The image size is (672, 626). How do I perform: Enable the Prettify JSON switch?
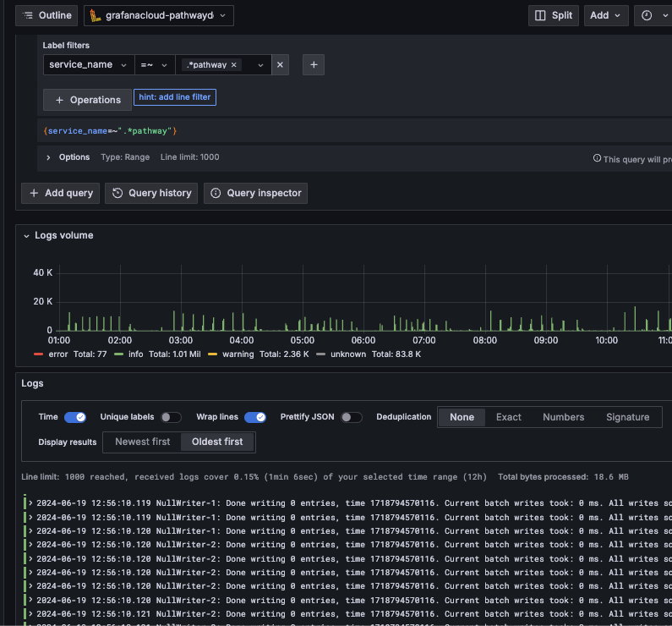point(352,417)
